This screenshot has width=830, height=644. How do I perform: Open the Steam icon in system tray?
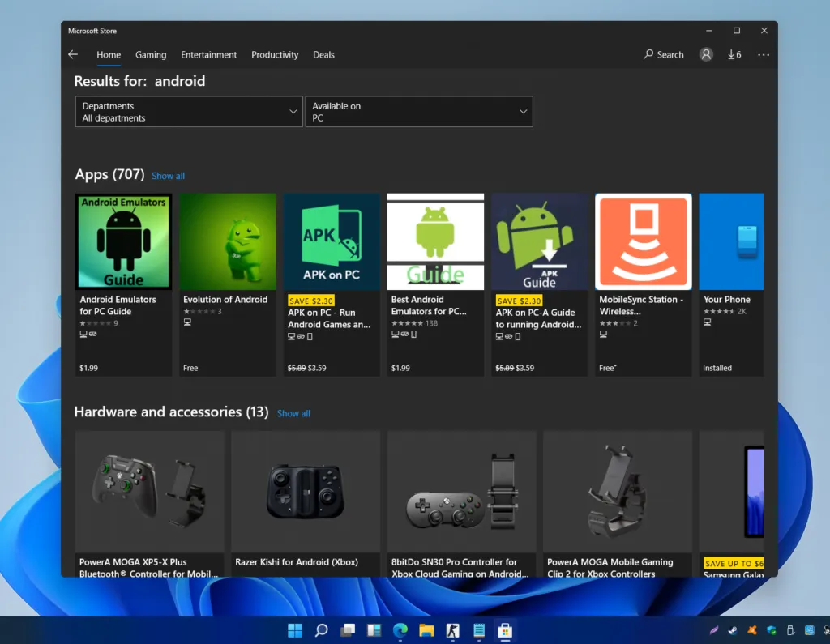(x=733, y=630)
